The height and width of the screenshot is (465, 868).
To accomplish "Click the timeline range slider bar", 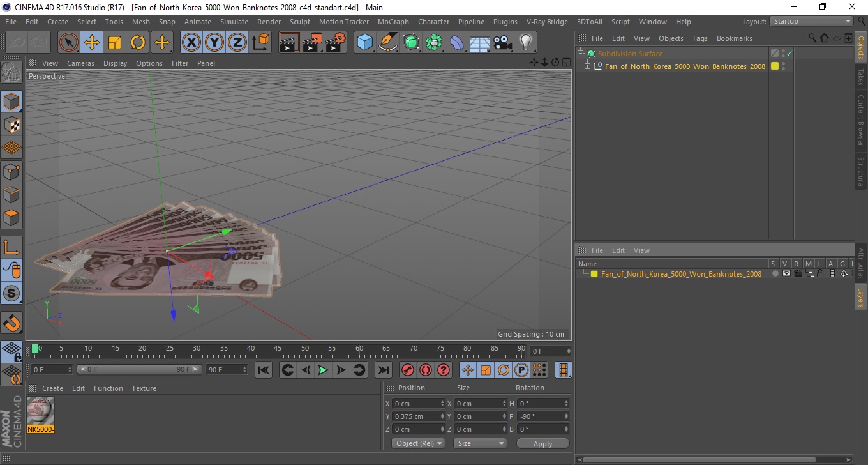I will coord(139,370).
